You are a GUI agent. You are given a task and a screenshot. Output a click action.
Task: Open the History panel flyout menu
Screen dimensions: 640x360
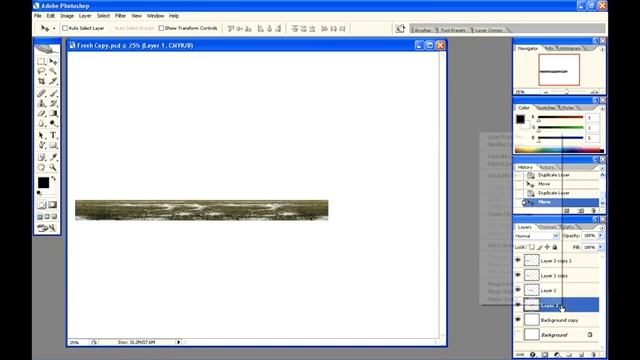click(602, 168)
